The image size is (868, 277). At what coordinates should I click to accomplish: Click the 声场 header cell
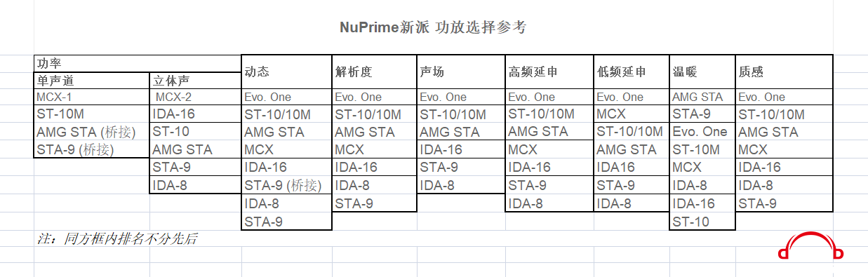461,72
